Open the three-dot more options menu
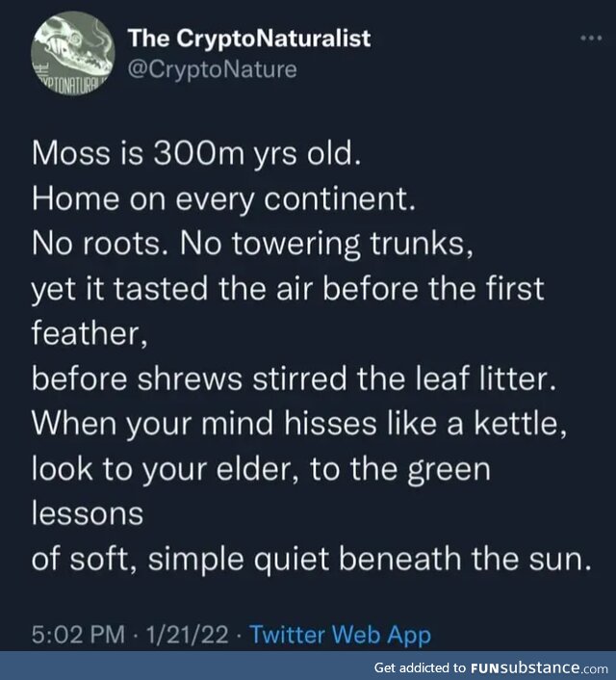 click(x=591, y=39)
